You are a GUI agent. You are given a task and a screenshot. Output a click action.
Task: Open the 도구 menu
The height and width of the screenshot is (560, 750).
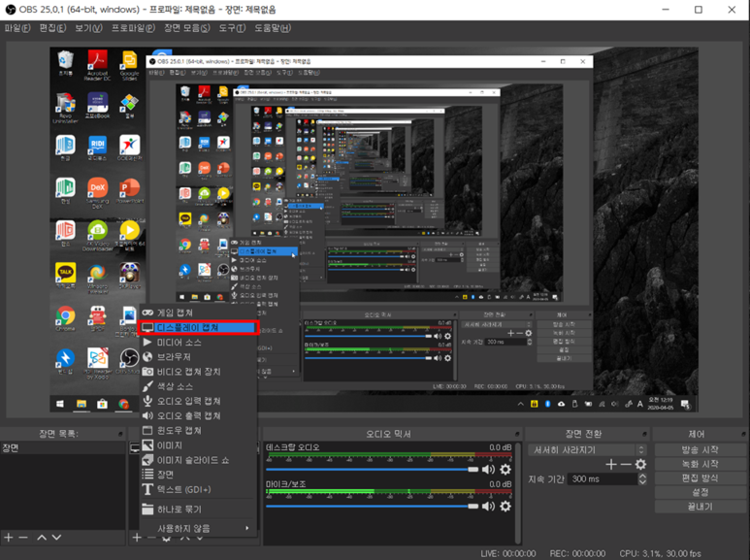pos(232,28)
